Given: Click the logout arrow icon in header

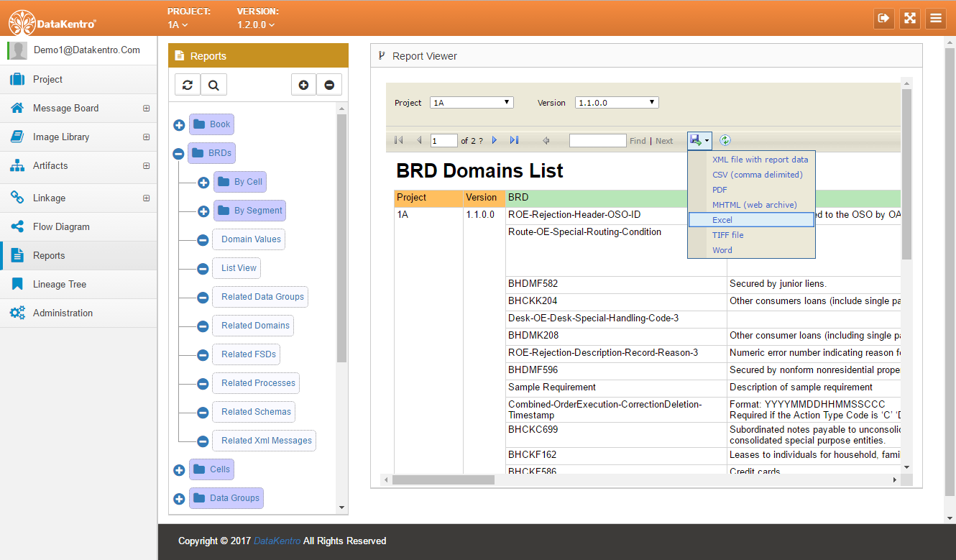Looking at the screenshot, I should (884, 19).
